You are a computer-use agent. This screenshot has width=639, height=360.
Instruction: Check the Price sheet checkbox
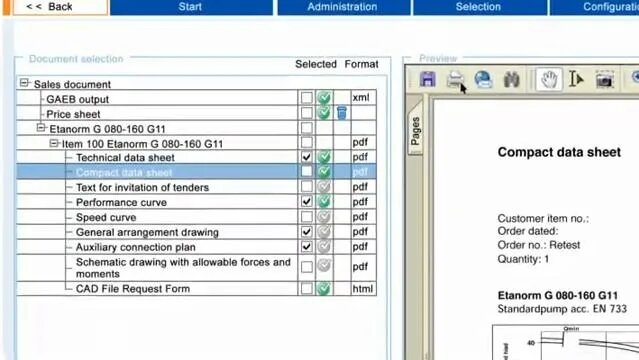click(306, 113)
